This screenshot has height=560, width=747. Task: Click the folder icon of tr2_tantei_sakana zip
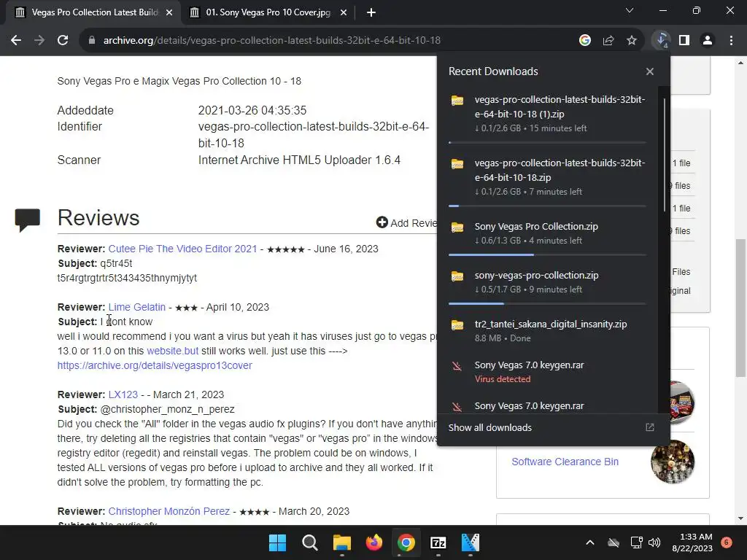[457, 324]
